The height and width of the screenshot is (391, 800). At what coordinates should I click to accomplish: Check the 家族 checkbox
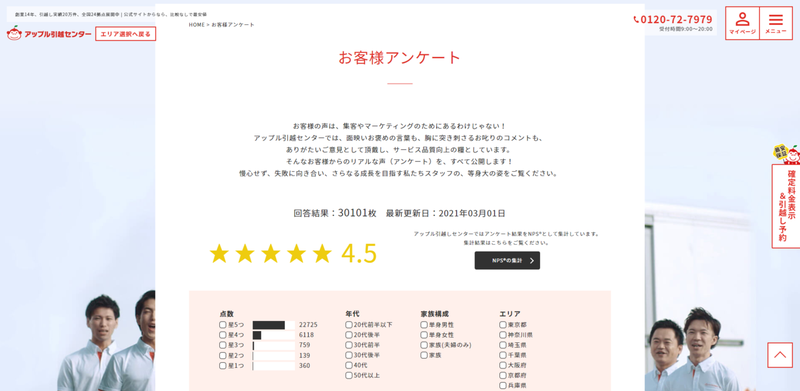(x=424, y=355)
